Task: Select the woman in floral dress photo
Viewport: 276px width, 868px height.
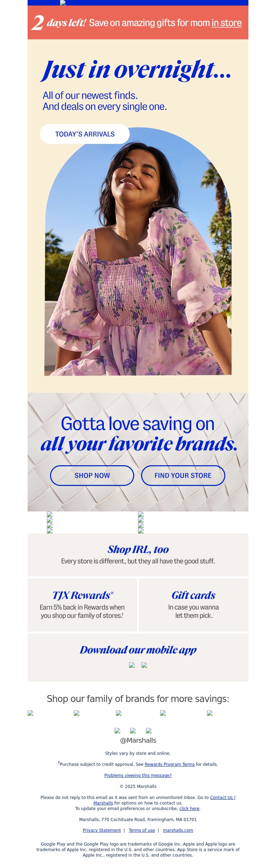Action: click(138, 251)
